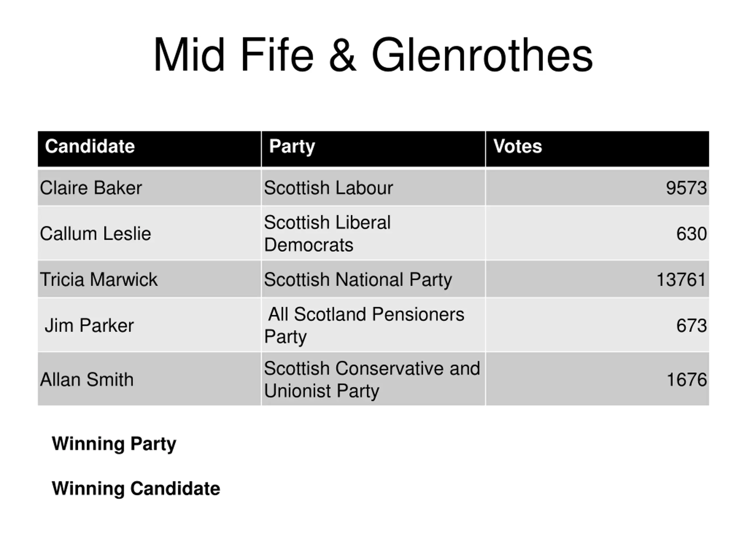The height and width of the screenshot is (560, 747).
Task: Select the Votes column header
Action: (x=597, y=149)
